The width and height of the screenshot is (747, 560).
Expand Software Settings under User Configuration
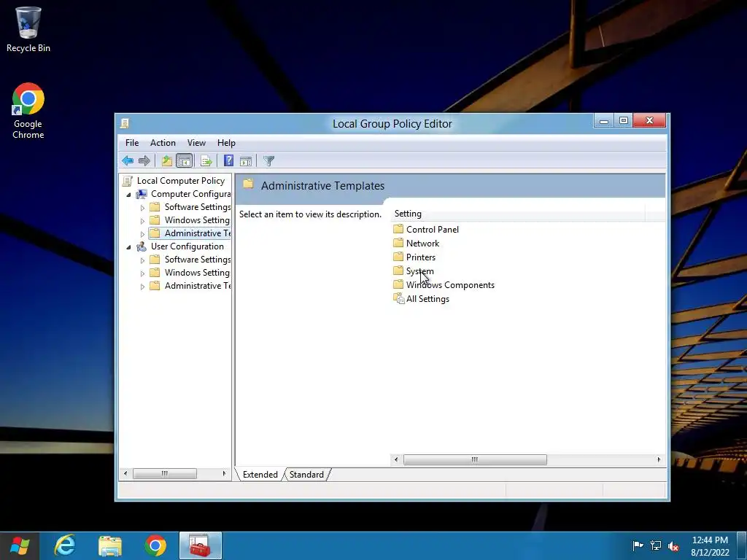(142, 260)
